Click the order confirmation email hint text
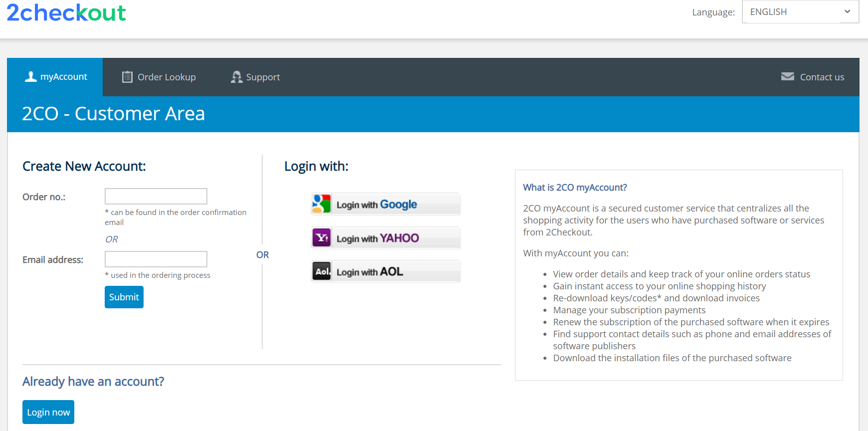The height and width of the screenshot is (431, 868). (x=175, y=217)
